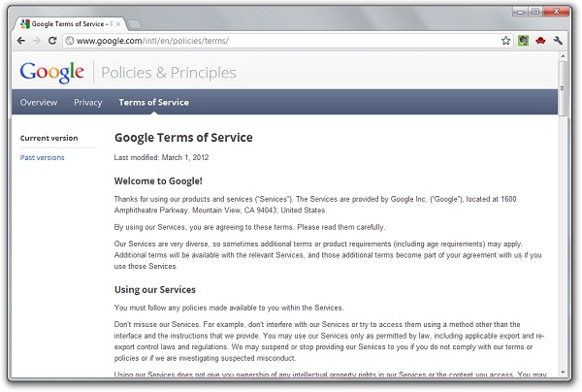Open the Chrome wrench menu

click(x=559, y=42)
